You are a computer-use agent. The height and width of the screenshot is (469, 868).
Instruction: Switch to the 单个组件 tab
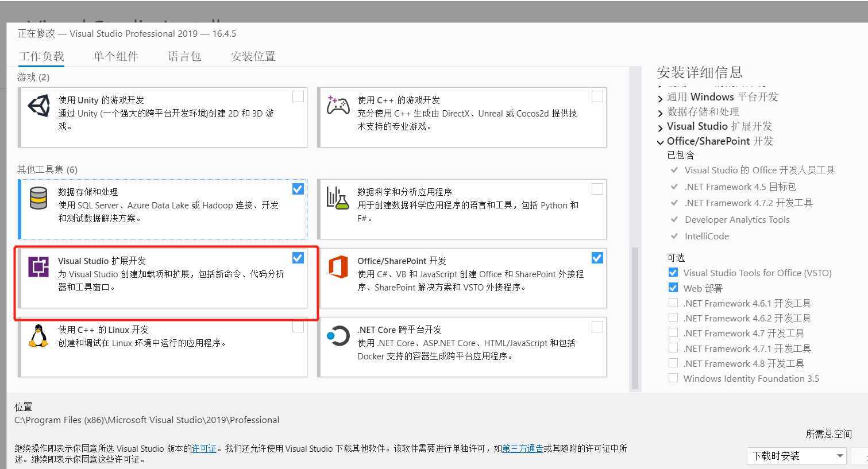point(115,56)
